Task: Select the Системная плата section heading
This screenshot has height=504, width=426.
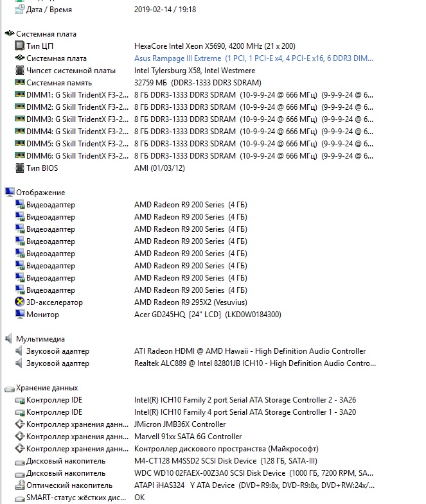Action: tap(46, 34)
